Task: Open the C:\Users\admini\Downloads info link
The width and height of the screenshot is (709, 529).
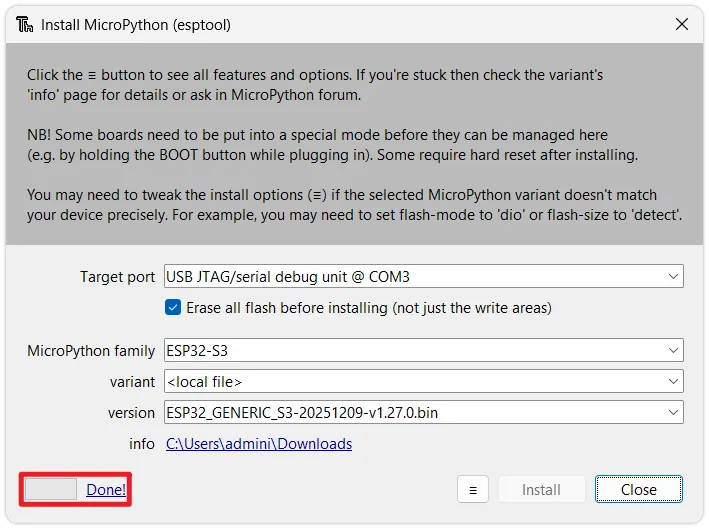Action: (x=258, y=443)
